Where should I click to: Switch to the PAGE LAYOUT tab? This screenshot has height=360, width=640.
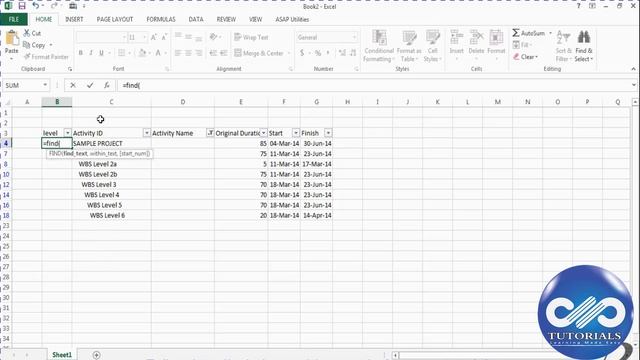tap(115, 19)
